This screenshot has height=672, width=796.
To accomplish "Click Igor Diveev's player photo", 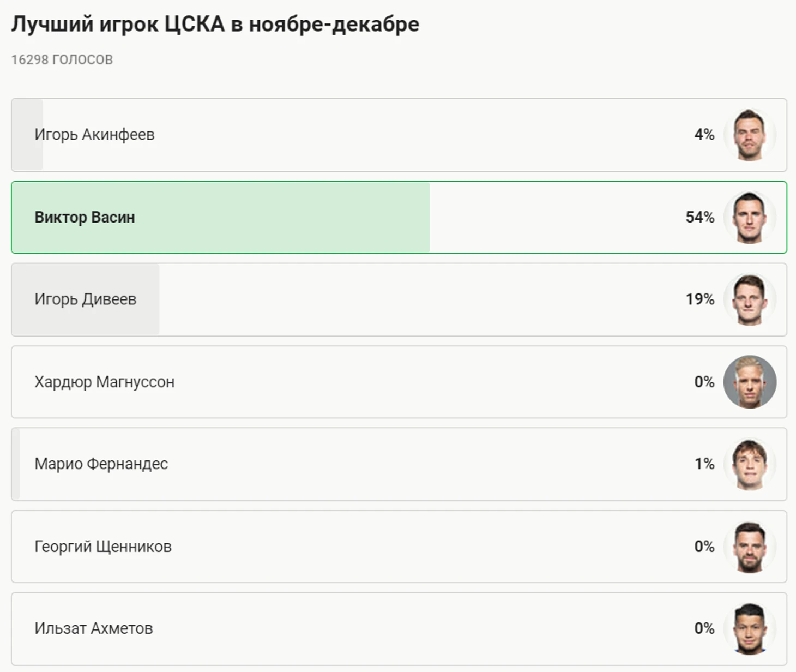I will pyautogui.click(x=750, y=299).
